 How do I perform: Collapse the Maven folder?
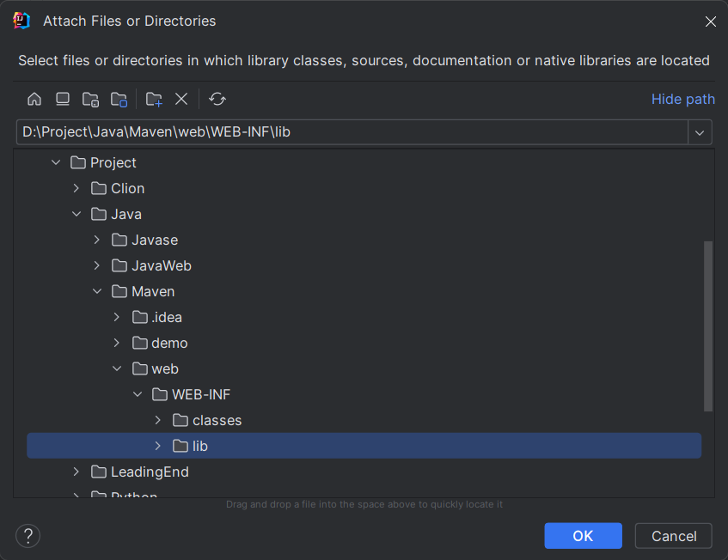(x=97, y=291)
